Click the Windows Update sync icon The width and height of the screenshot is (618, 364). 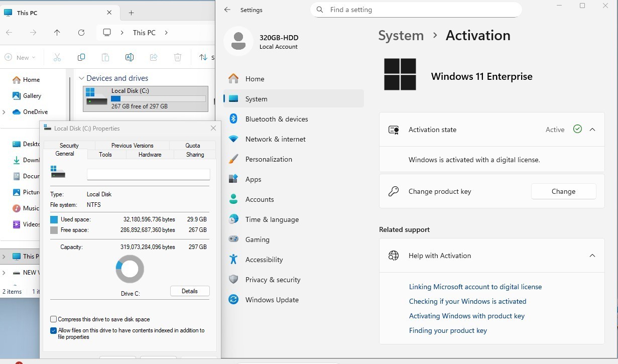pyautogui.click(x=233, y=300)
